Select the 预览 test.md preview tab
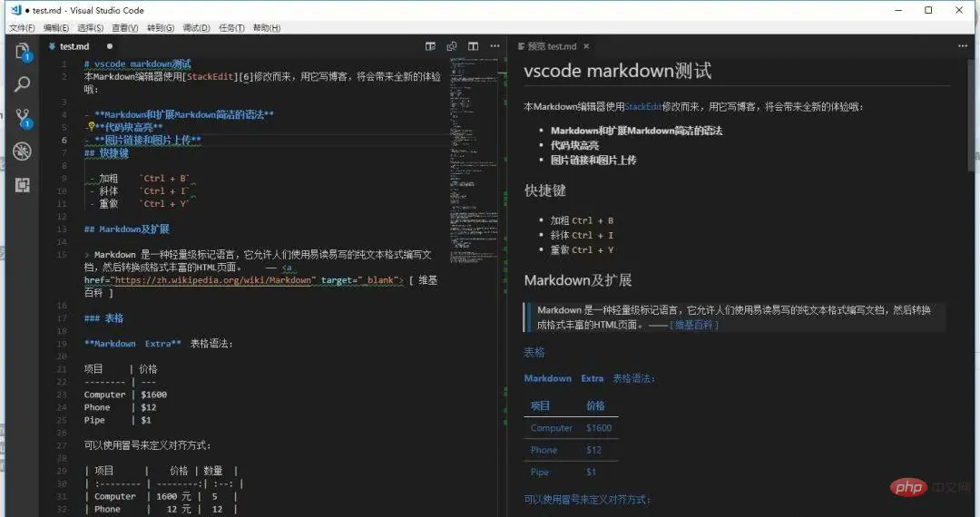The height and width of the screenshot is (517, 980). point(552,46)
